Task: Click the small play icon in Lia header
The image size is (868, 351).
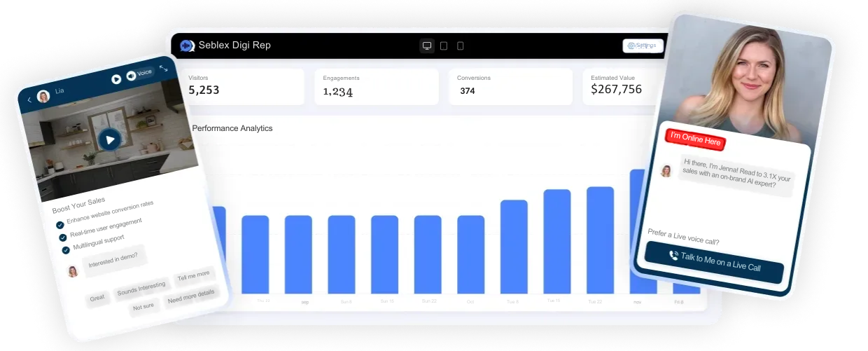Action: click(116, 79)
